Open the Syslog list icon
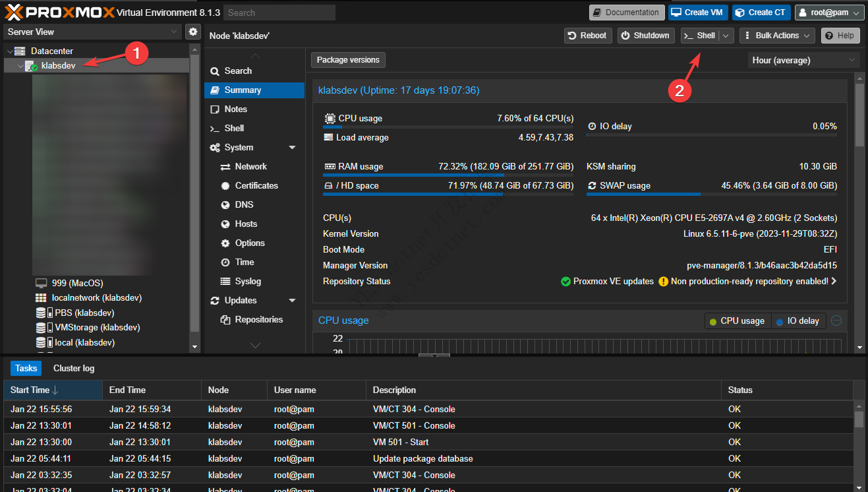The height and width of the screenshot is (492, 868). (x=225, y=282)
